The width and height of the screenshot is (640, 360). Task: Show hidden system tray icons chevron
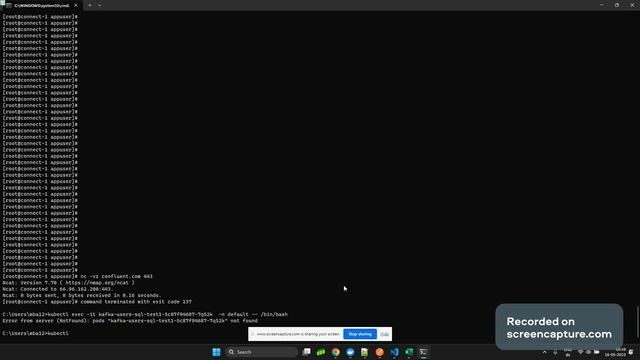544,352
